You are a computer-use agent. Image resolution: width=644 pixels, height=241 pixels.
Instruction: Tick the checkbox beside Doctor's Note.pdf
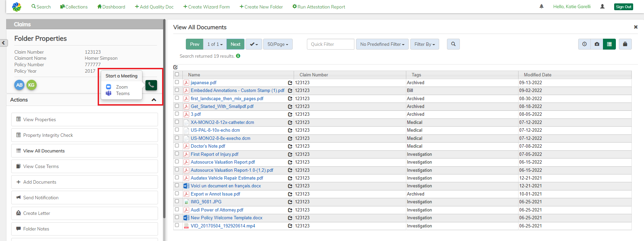[177, 146]
